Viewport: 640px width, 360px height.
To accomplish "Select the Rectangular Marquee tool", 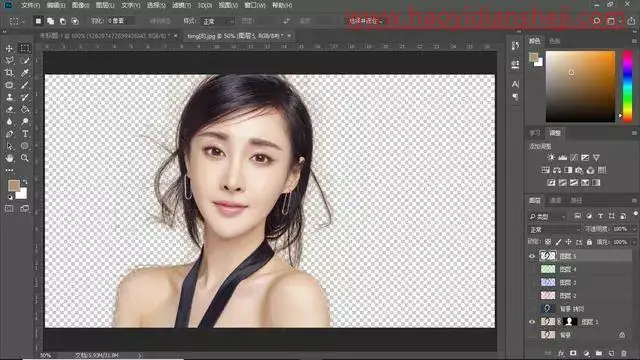I will 25,48.
